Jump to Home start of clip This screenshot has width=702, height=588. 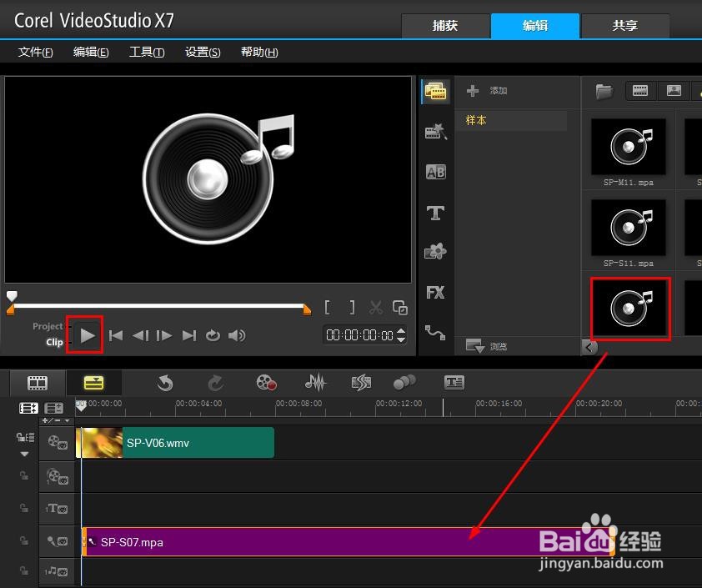pos(116,335)
